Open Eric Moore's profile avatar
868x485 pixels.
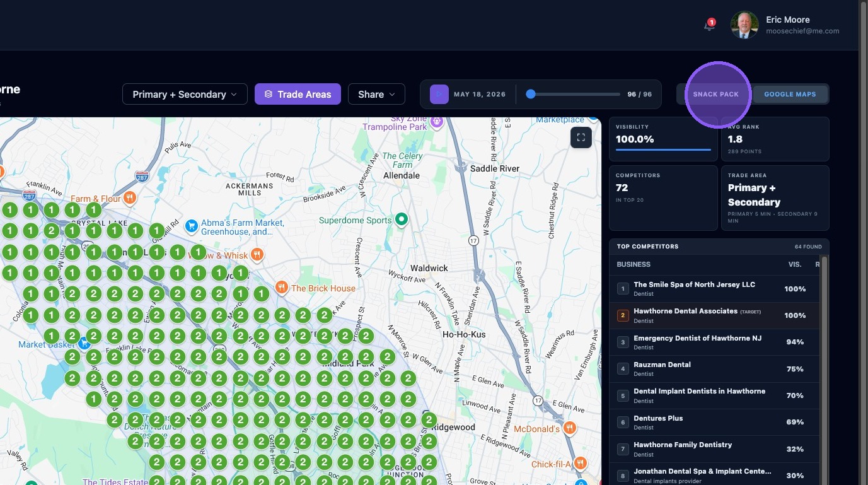click(744, 25)
